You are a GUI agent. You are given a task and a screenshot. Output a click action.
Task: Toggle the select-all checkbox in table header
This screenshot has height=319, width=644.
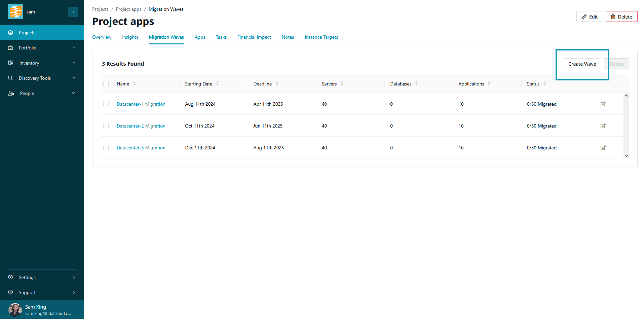(106, 83)
